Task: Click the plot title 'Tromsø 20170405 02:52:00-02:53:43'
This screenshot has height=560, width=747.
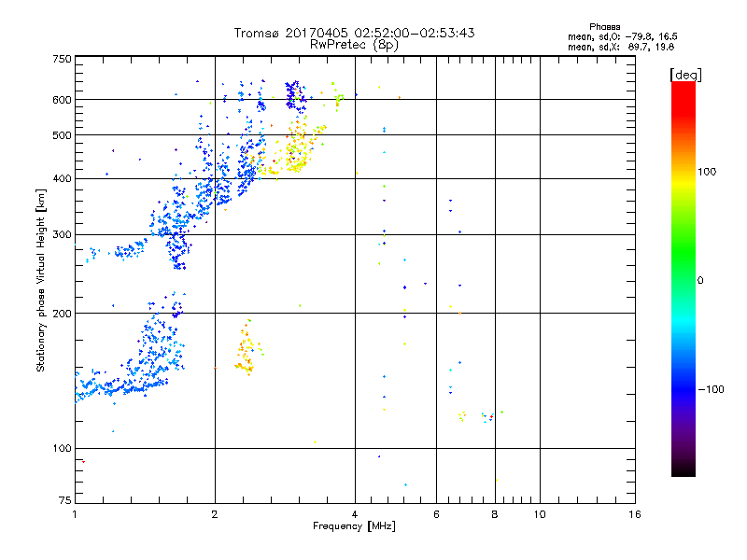Action: tap(354, 33)
